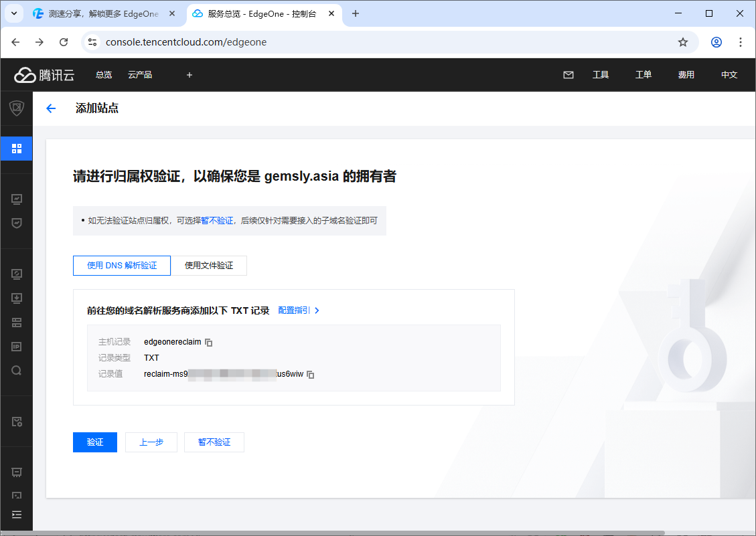
Task: Open the magnifier icon in left sidebar
Action: [17, 370]
